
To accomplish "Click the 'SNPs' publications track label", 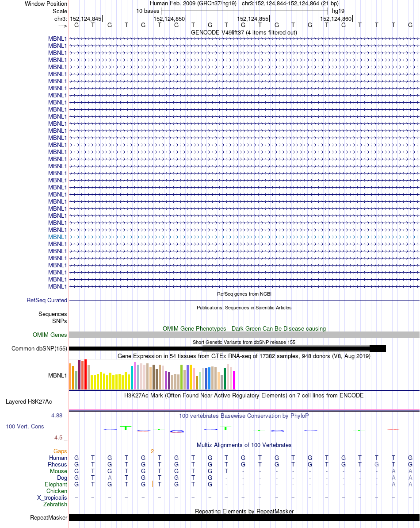I will click(60, 321).
